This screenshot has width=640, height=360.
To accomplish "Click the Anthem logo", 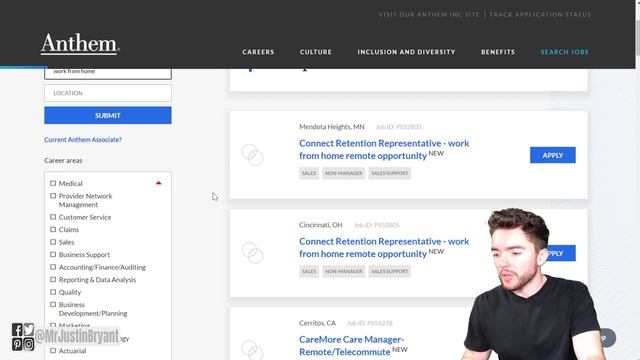I will (x=80, y=44).
